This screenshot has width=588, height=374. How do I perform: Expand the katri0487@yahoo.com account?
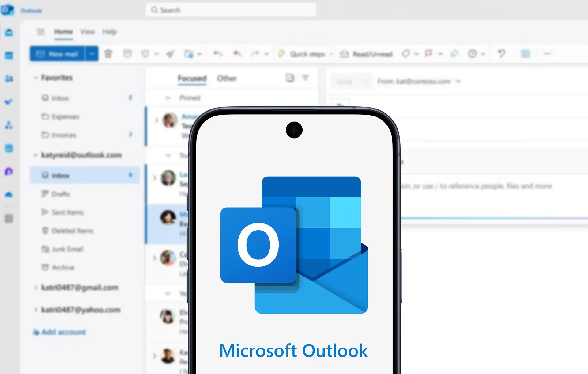[36, 310]
